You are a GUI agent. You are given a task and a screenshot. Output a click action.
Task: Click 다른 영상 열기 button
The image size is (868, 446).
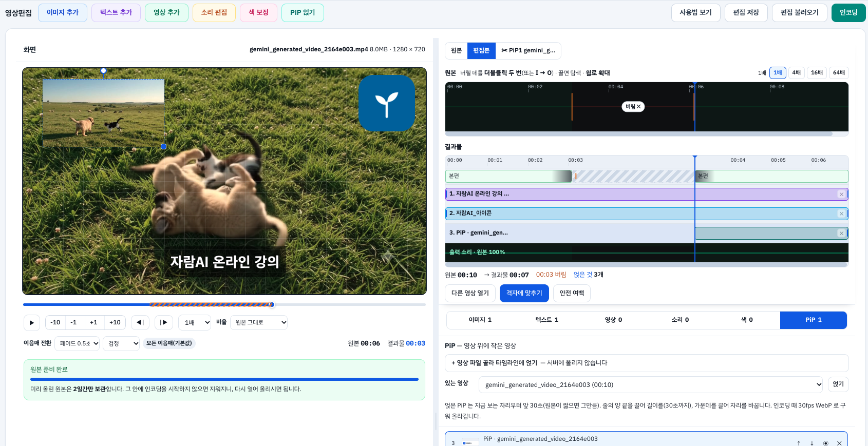coord(470,293)
